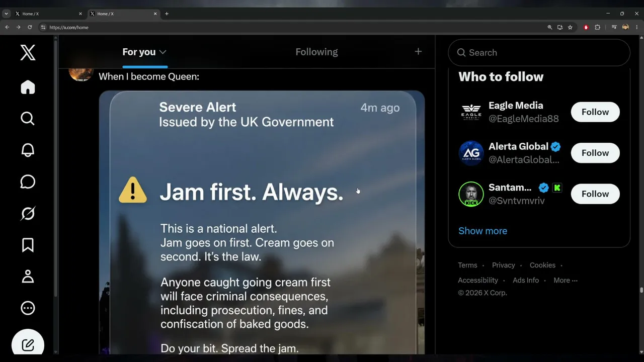This screenshot has width=644, height=362.
Task: Expand More footer options
Action: tap(566, 280)
